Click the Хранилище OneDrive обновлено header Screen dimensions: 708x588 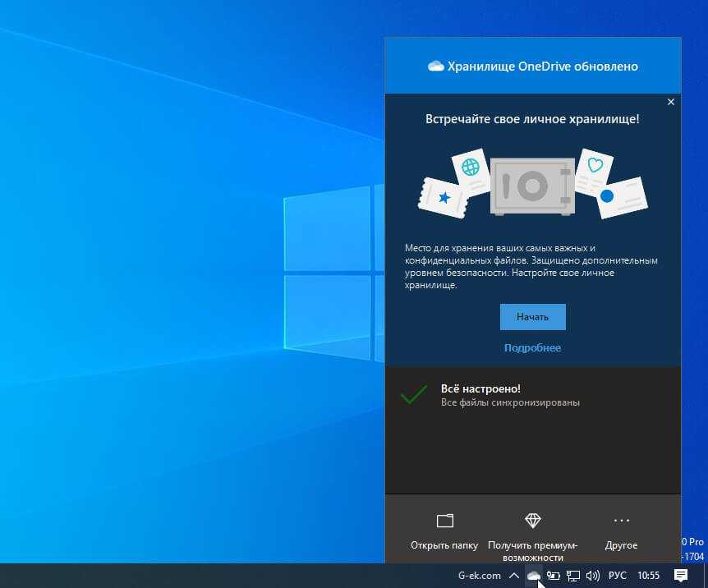pyautogui.click(x=533, y=67)
